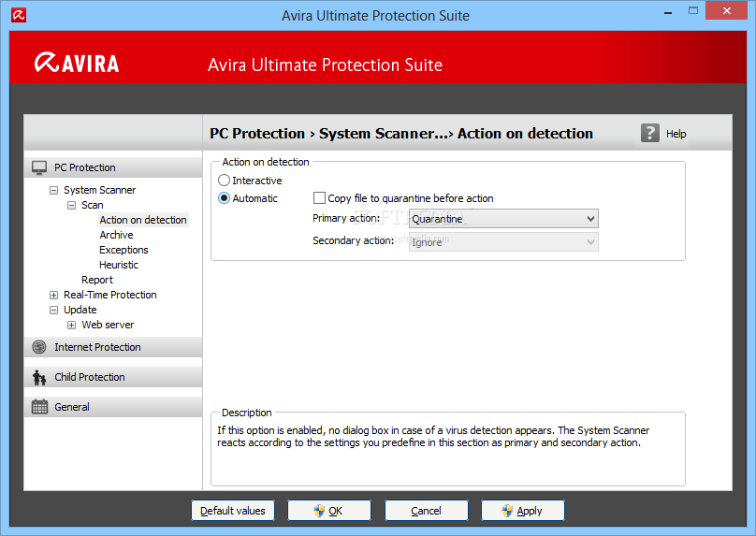Image resolution: width=756 pixels, height=536 pixels.
Task: Click the Internet Protection globe icon
Action: tap(39, 346)
